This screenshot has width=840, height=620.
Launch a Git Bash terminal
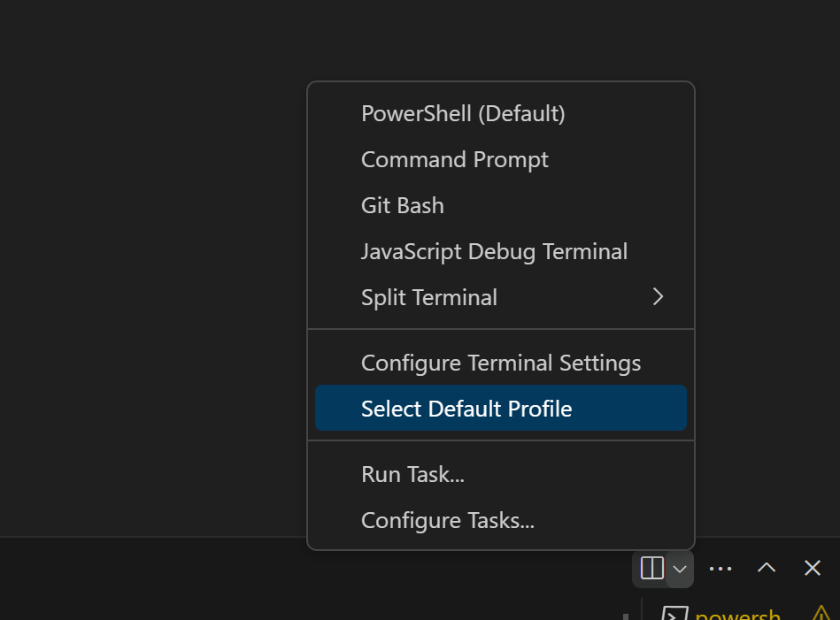[x=403, y=205]
